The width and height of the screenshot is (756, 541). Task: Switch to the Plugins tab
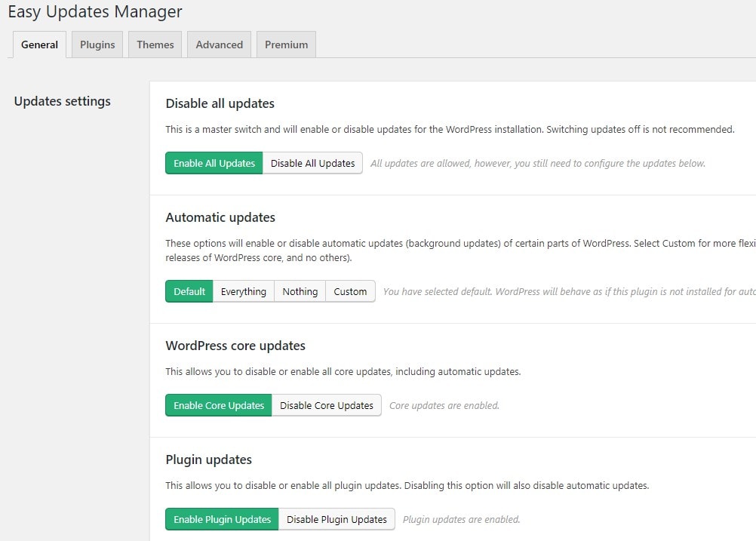[97, 45]
